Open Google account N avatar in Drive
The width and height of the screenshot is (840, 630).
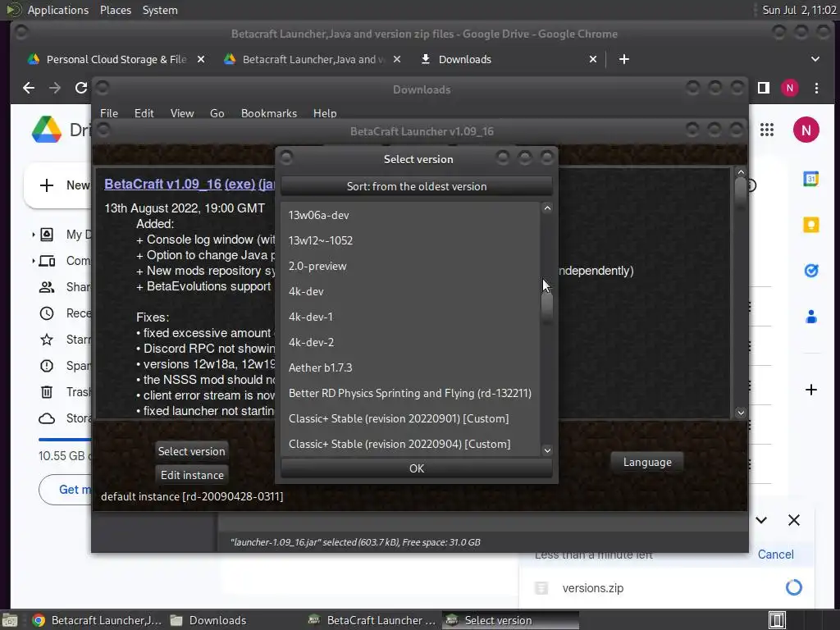pos(806,130)
